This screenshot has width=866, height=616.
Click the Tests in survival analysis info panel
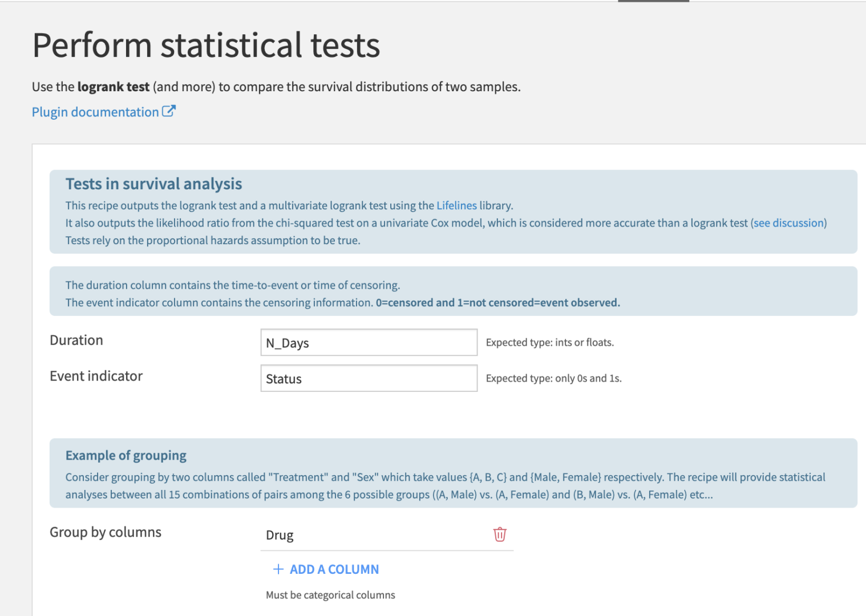point(454,212)
